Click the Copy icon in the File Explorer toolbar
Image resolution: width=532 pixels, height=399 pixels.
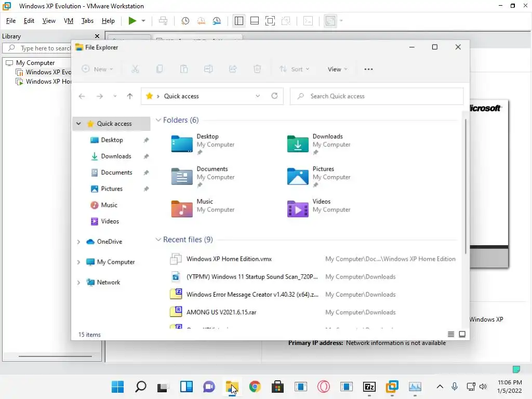click(x=159, y=69)
